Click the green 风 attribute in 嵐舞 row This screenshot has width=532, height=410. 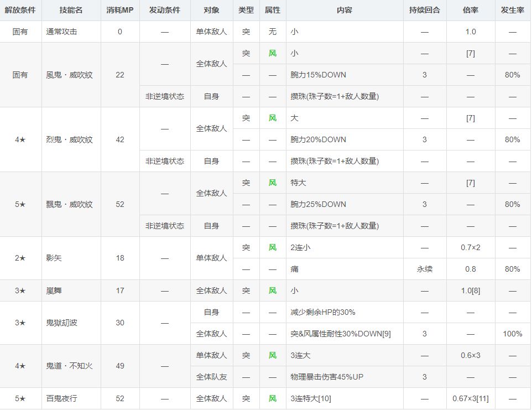(273, 290)
